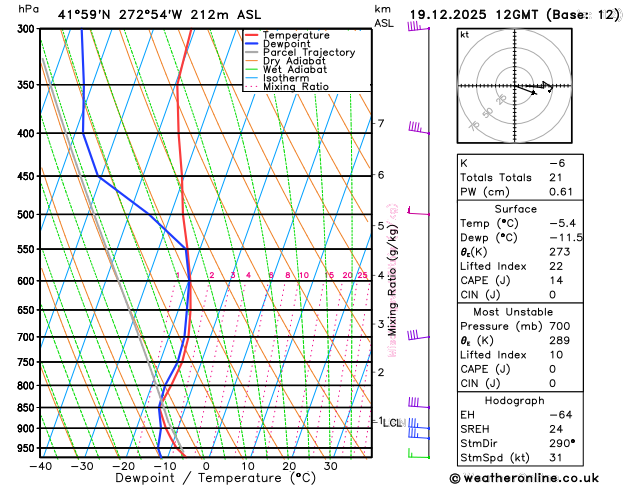
Task: Click the 300 hPa pressure label
Action: click(28, 29)
